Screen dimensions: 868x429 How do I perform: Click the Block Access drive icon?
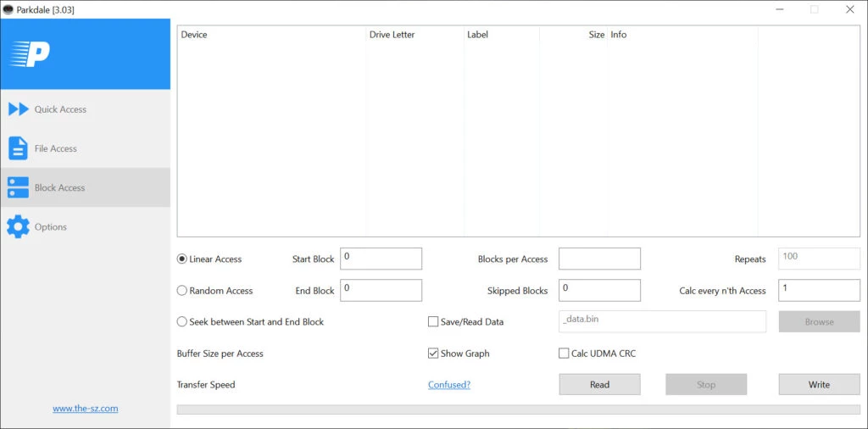[18, 187]
